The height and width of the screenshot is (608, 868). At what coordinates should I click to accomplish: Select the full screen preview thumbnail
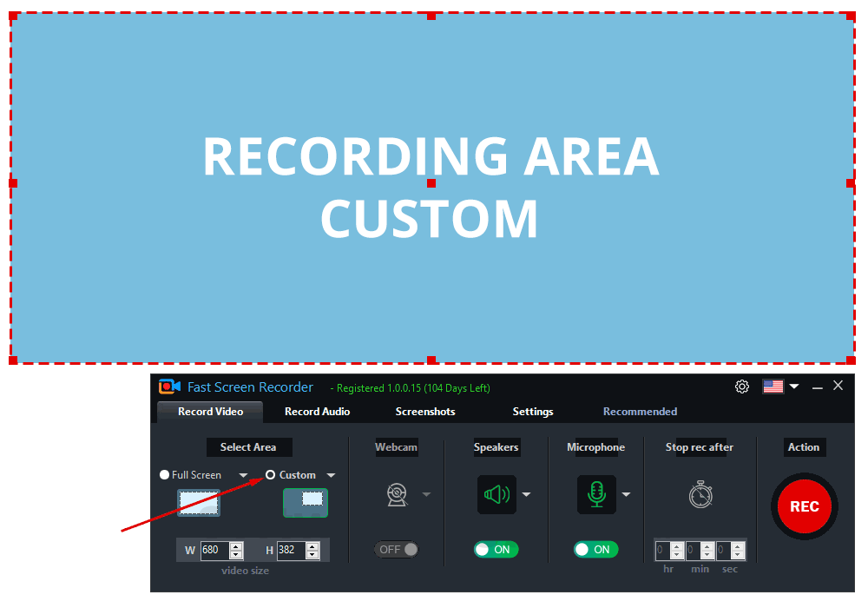199,502
